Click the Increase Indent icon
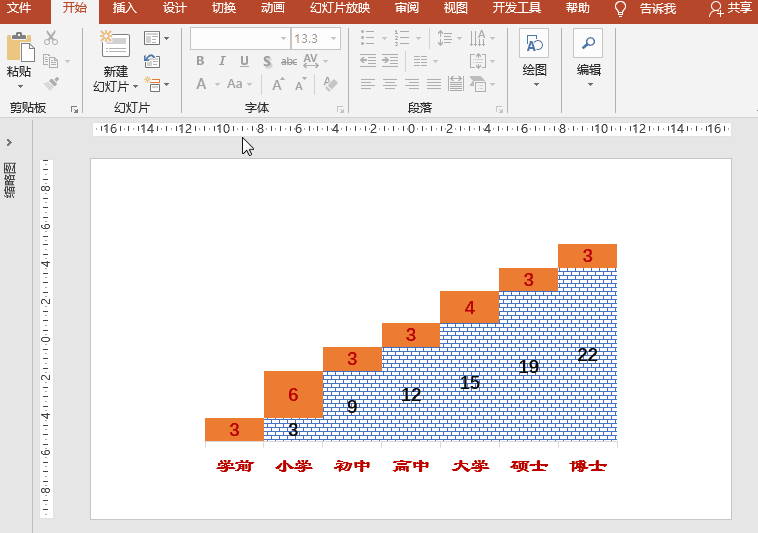The height and width of the screenshot is (533, 758). [390, 61]
